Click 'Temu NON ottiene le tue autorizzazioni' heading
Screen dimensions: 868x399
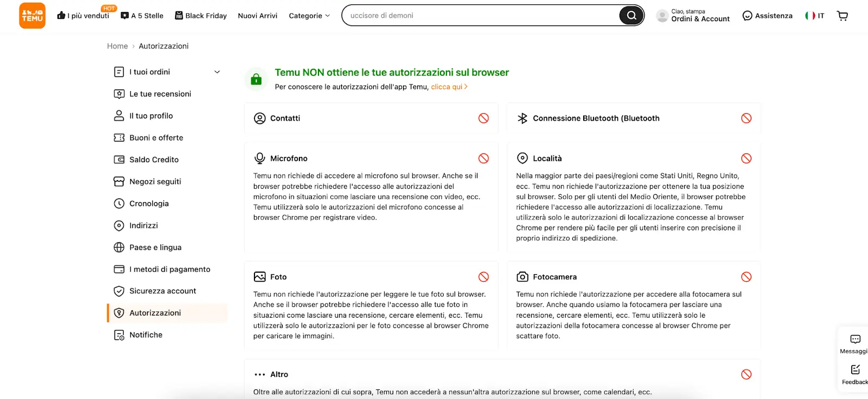[392, 73]
